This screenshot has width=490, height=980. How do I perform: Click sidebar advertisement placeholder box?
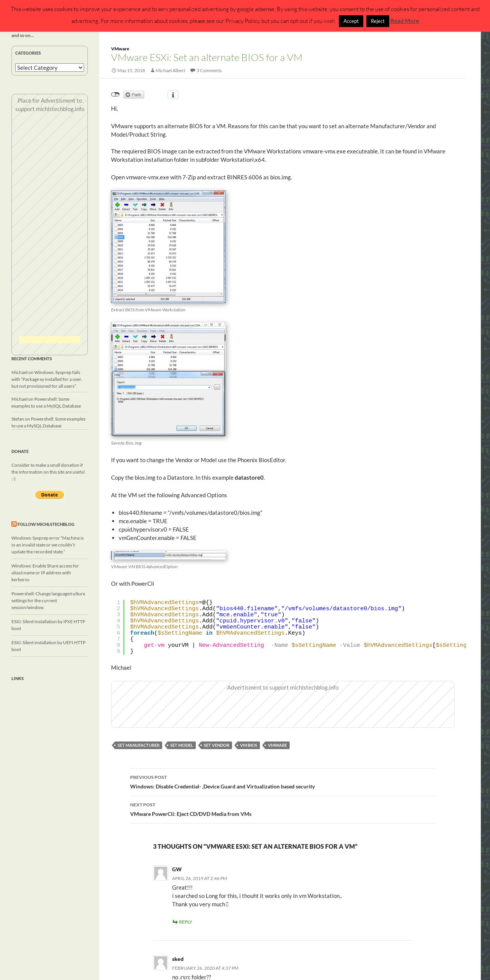tap(50, 224)
